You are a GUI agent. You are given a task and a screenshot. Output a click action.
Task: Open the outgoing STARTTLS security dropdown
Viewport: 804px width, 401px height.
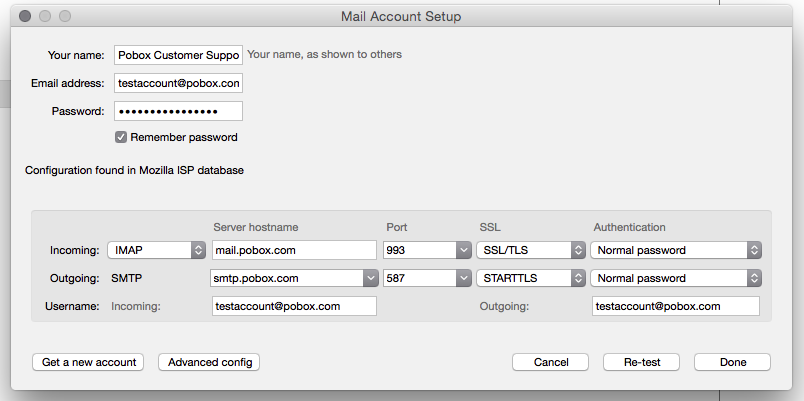[x=531, y=278]
